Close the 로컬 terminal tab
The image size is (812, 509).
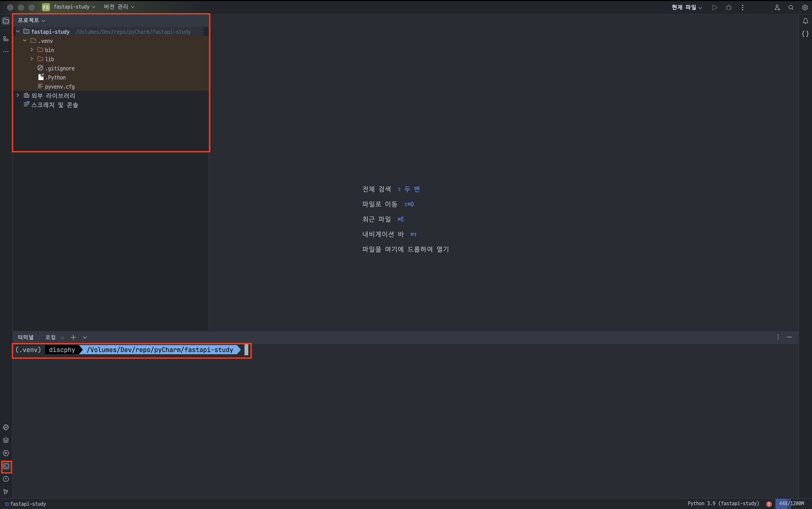pos(62,338)
